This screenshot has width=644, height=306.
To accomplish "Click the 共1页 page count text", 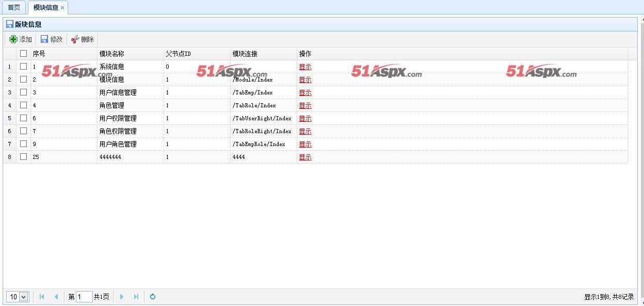I will click(x=102, y=297).
